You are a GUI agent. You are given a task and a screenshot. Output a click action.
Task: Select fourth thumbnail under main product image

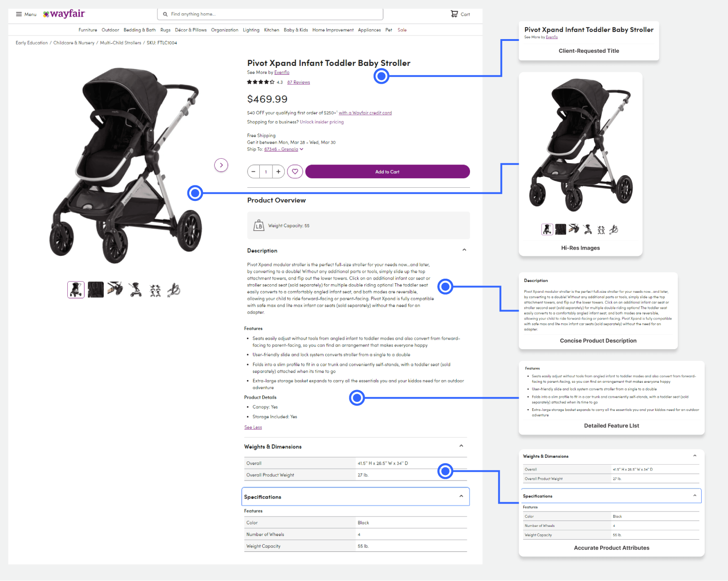(x=135, y=290)
